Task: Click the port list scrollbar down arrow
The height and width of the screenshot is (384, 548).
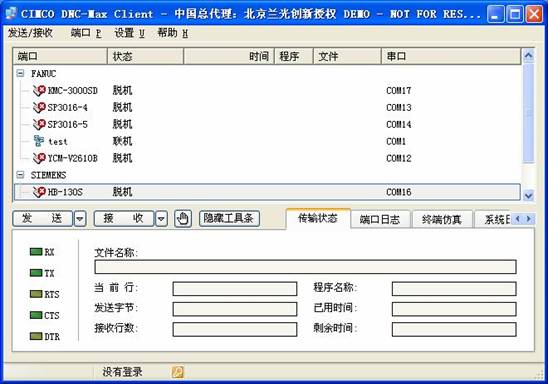Action: (x=528, y=195)
